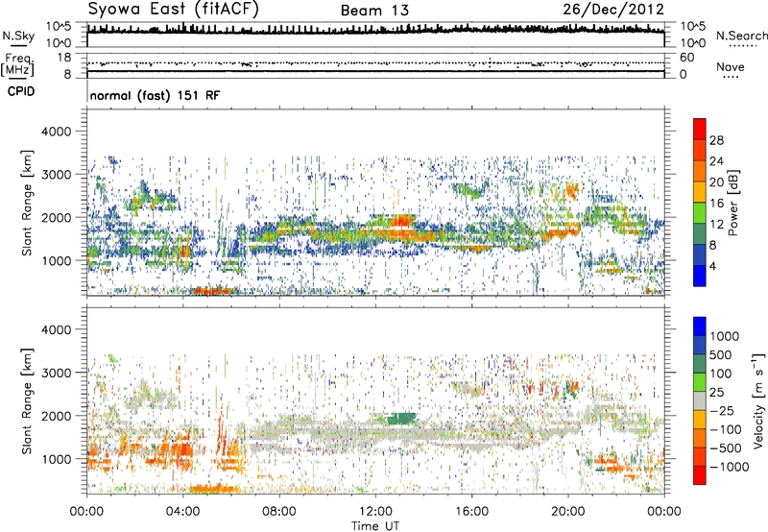Click the "Slant Range [km]" label of the velocity panel
This screenshot has height=532, width=768.
coord(27,401)
